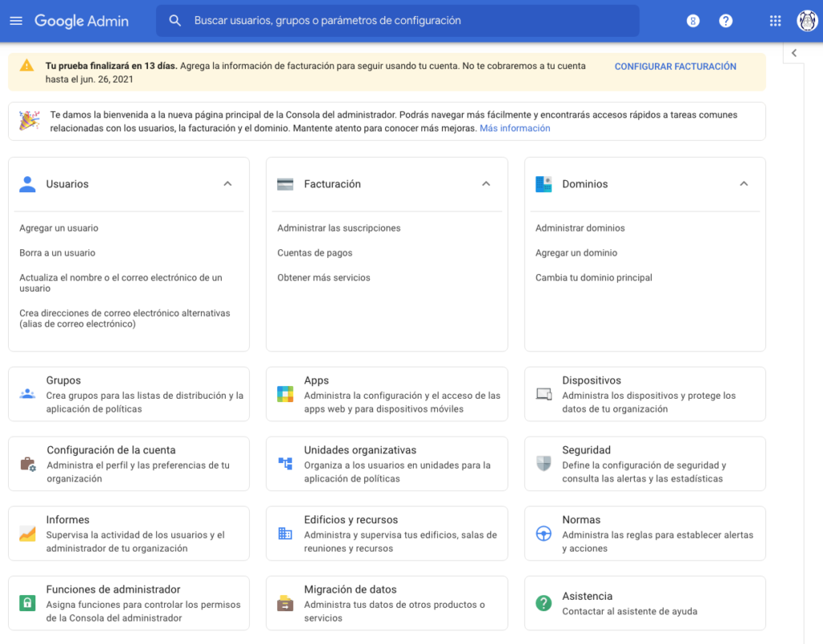Viewport: 823px width, 644px height.
Task: Open the Informes card title
Action: (68, 519)
